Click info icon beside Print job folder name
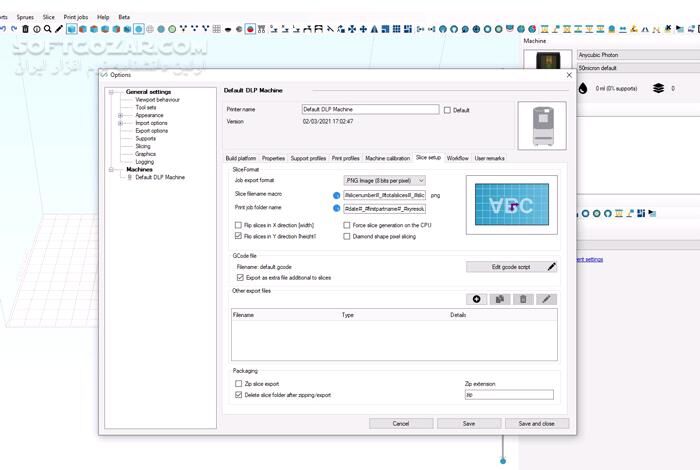The image size is (700, 470). tap(337, 208)
